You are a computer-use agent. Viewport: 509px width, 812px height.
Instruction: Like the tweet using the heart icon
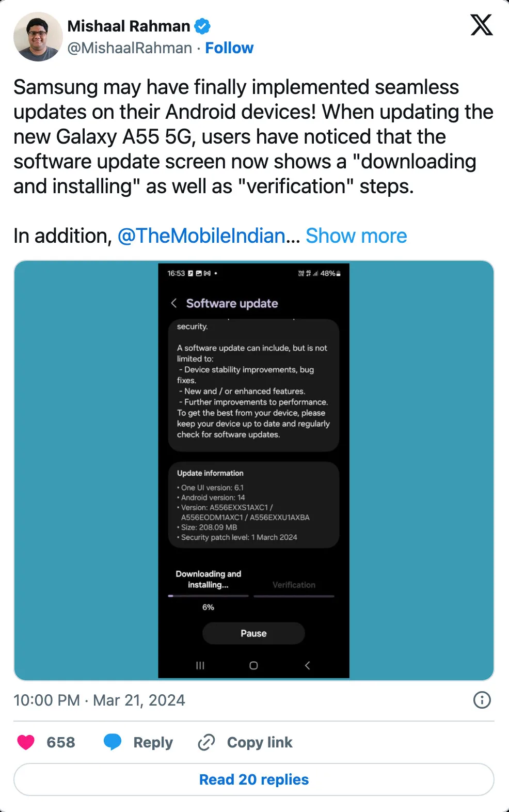[26, 742]
